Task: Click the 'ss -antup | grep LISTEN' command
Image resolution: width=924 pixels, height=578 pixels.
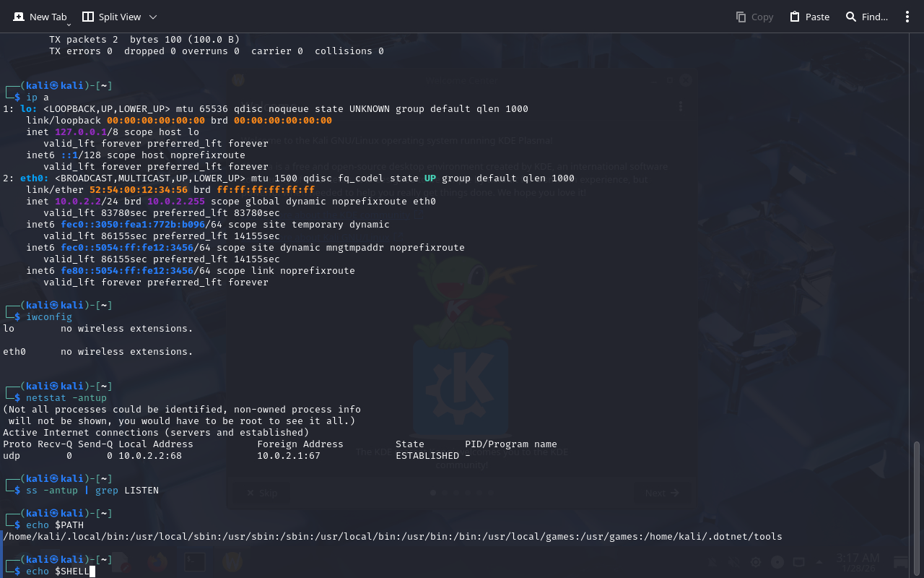Action: [92, 491]
